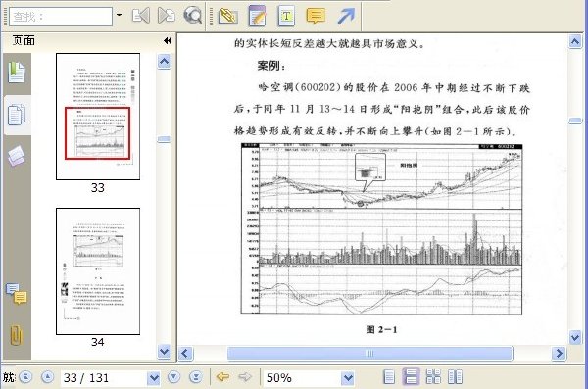The width and height of the screenshot is (588, 389).
Task: Open the Attachments paperclip sidebar panel
Action: coord(16,334)
